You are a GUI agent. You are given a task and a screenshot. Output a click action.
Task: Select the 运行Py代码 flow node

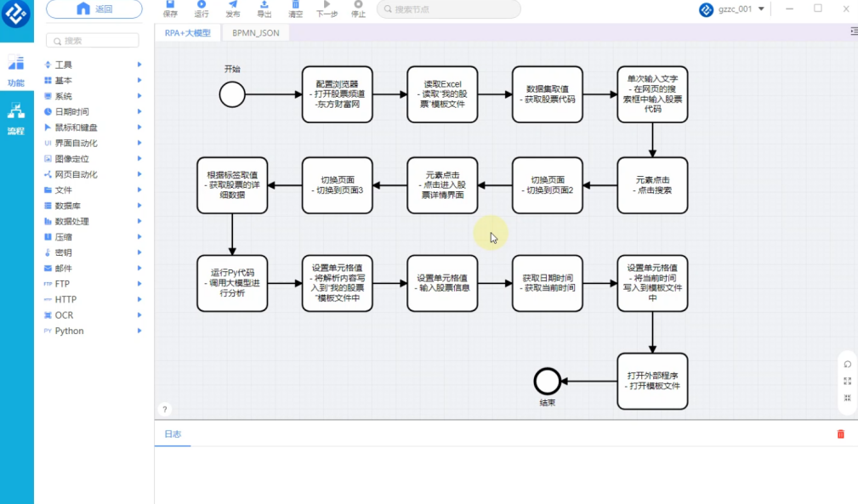[232, 283]
